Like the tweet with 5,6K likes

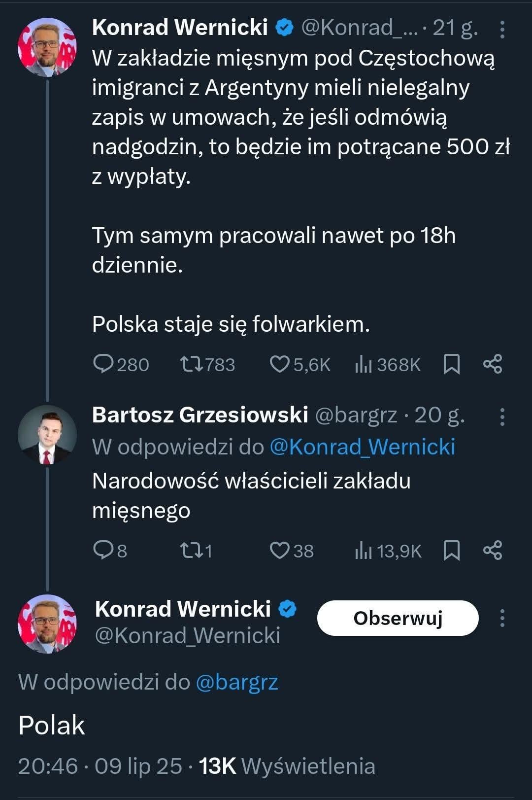tap(300, 364)
